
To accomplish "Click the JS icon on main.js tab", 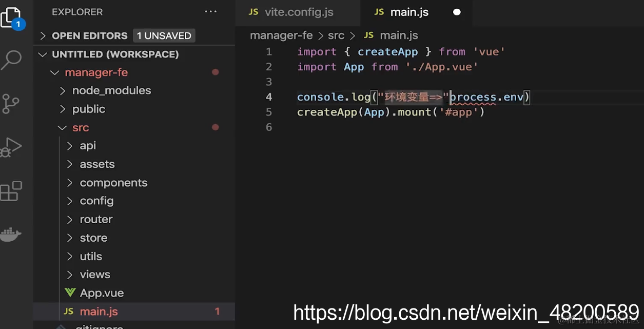I will tap(379, 12).
